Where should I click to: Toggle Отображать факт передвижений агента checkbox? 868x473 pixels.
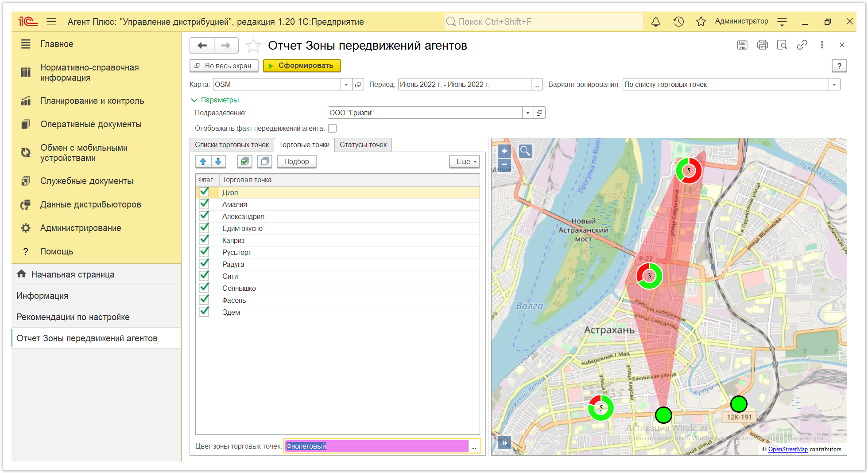(333, 129)
